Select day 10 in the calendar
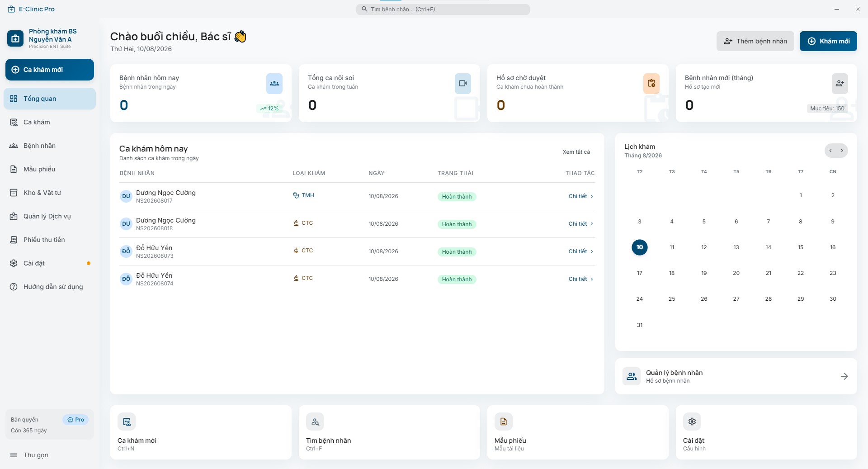Viewport: 868px width, 469px height. click(x=640, y=247)
